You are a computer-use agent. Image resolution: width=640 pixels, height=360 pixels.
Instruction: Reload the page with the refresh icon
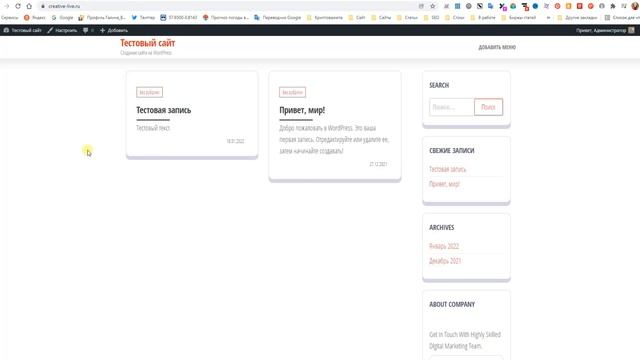(18, 6)
